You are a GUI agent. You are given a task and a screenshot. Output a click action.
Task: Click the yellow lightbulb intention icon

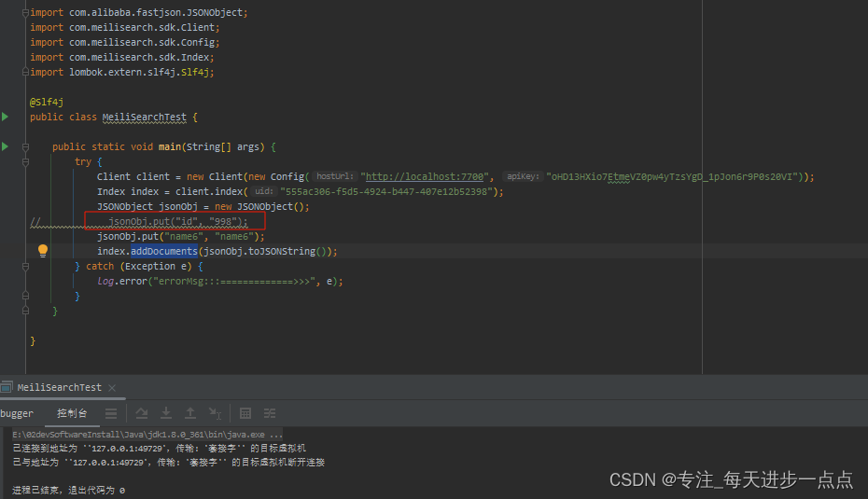point(43,251)
